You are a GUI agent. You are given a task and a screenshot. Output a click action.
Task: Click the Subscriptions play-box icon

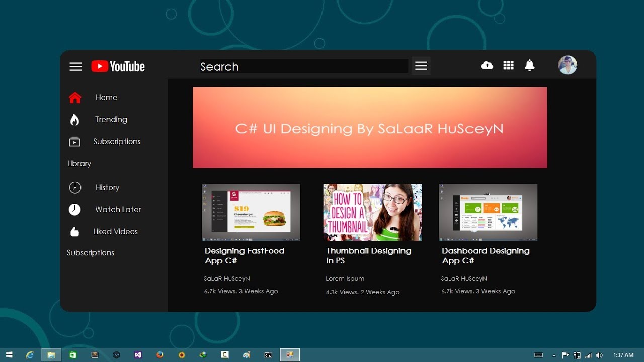pyautogui.click(x=74, y=142)
